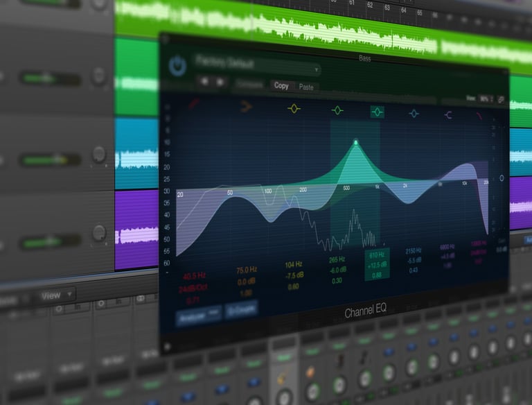532x405 pixels.
Task: Toggle the pink low-pass filter band
Action: pyautogui.click(x=479, y=117)
